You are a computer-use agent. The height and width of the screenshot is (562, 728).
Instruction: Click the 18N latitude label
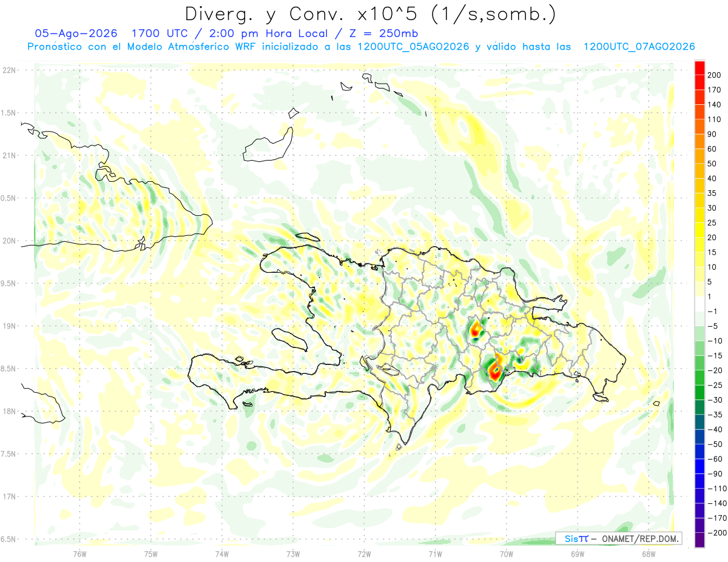[x=8, y=412]
